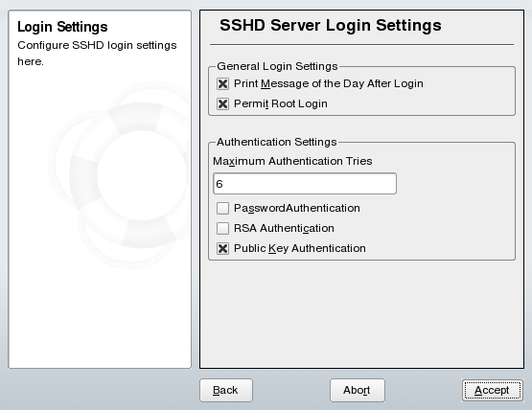This screenshot has height=410, width=532.
Task: Select the Login Settings help heading
Action: 62,27
